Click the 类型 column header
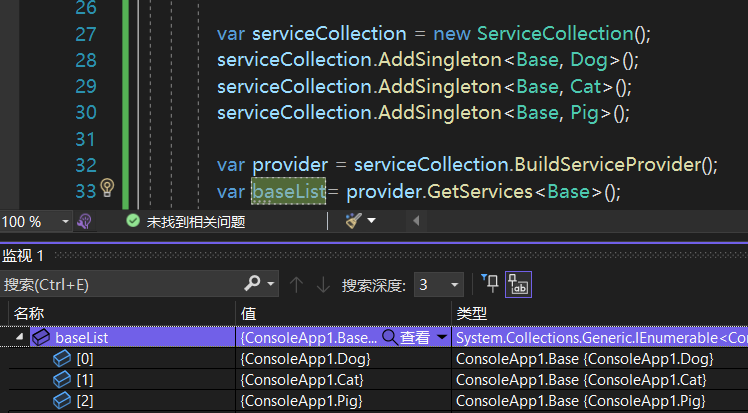The image size is (748, 413). [x=471, y=313]
